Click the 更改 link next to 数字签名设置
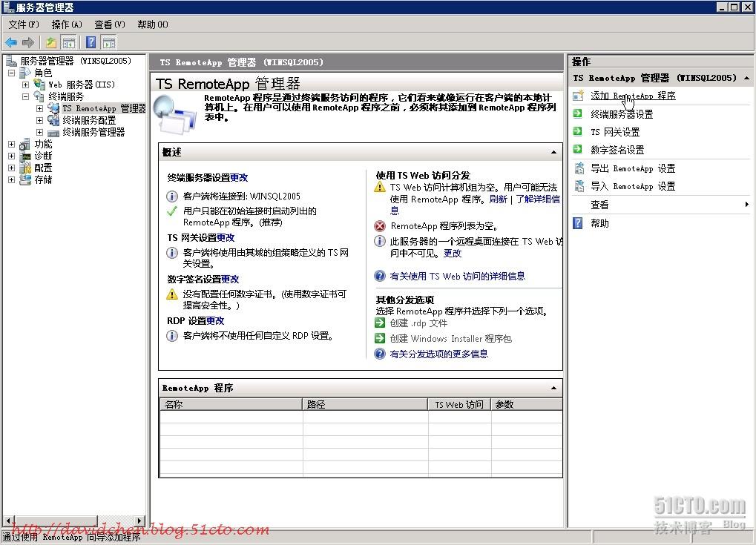This screenshot has height=545, width=756. click(x=230, y=279)
